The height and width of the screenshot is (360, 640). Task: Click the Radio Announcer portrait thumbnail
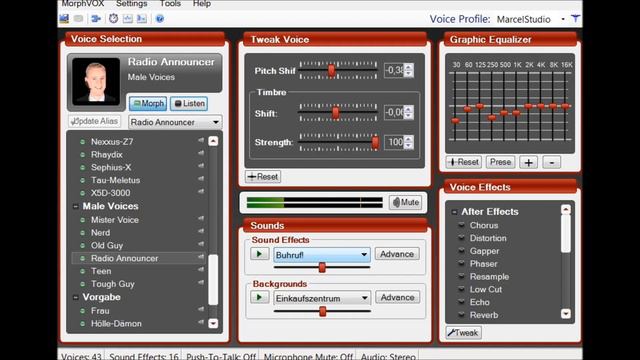coord(96,82)
